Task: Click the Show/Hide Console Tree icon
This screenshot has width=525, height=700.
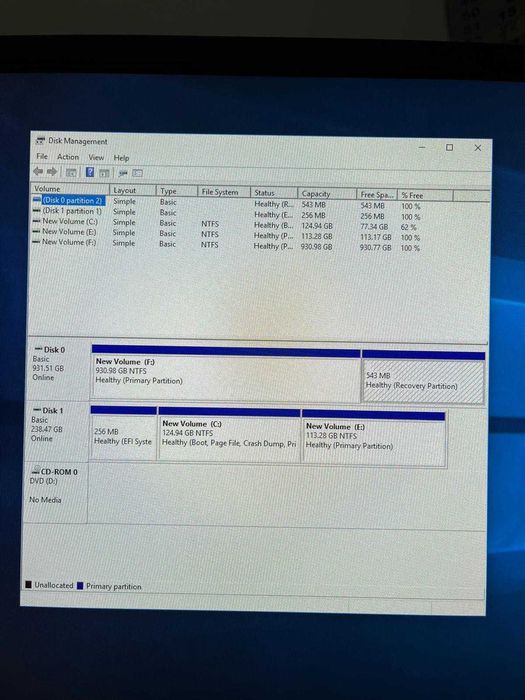Action: [71, 172]
